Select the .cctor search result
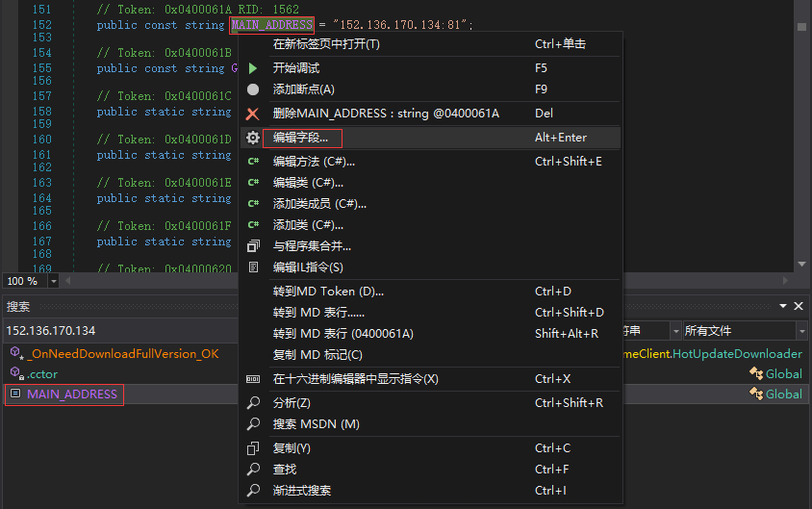 42,374
